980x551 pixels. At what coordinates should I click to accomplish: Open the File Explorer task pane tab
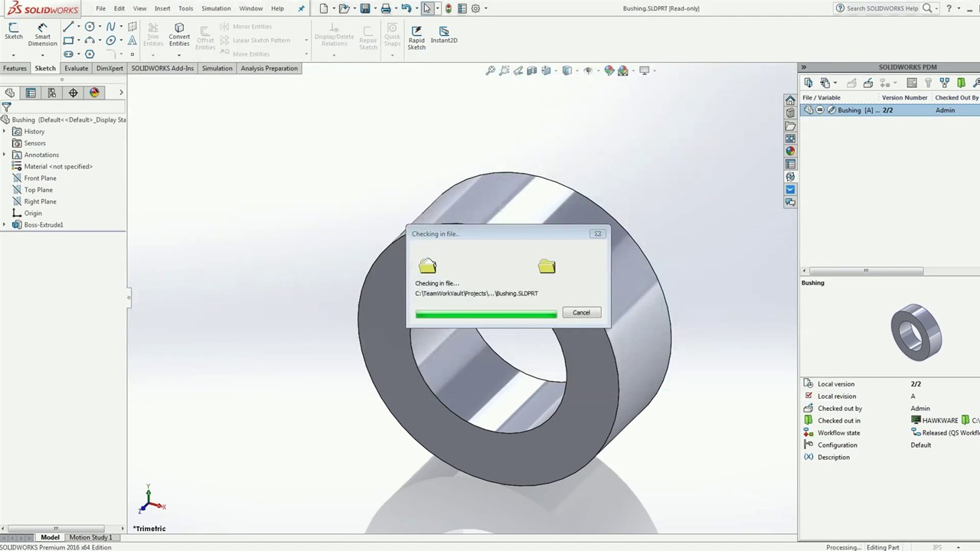790,126
